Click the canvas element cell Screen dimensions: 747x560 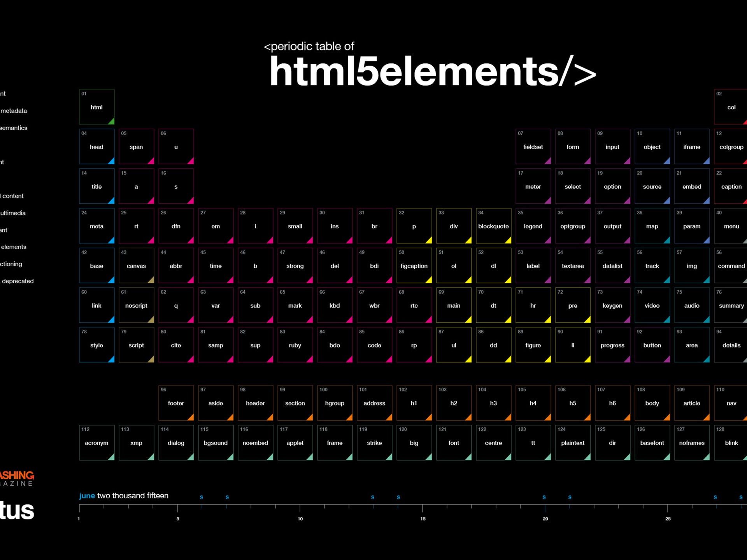coord(136,266)
